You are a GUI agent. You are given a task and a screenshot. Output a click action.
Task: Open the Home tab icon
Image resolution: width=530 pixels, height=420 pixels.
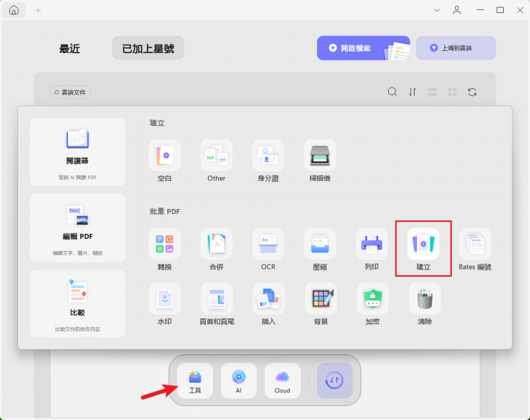[14, 10]
